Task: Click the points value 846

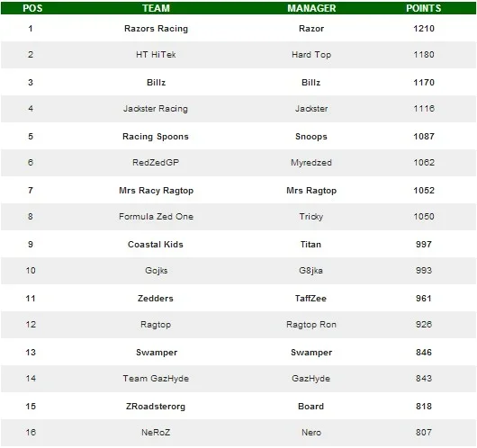Action: click(x=424, y=353)
